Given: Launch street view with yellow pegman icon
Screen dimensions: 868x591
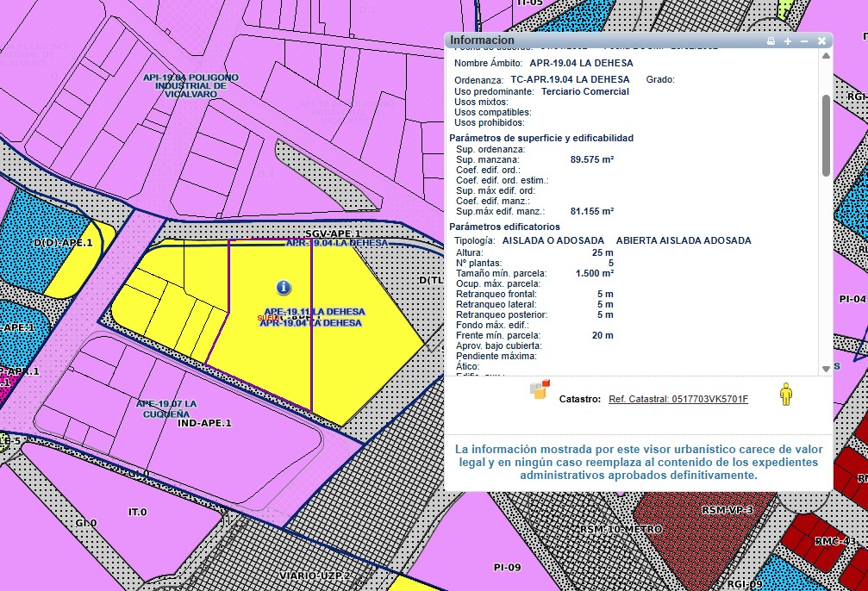Looking at the screenshot, I should click(x=785, y=395).
